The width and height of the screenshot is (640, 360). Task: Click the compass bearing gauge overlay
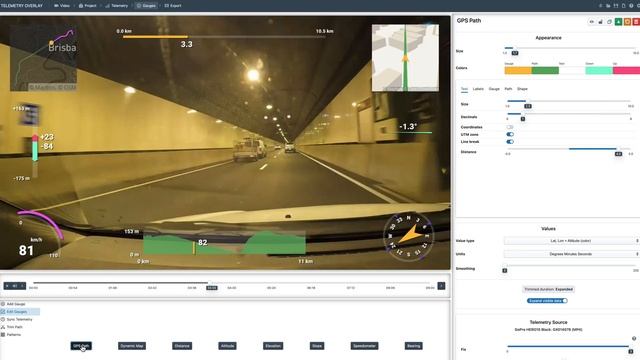[409, 237]
